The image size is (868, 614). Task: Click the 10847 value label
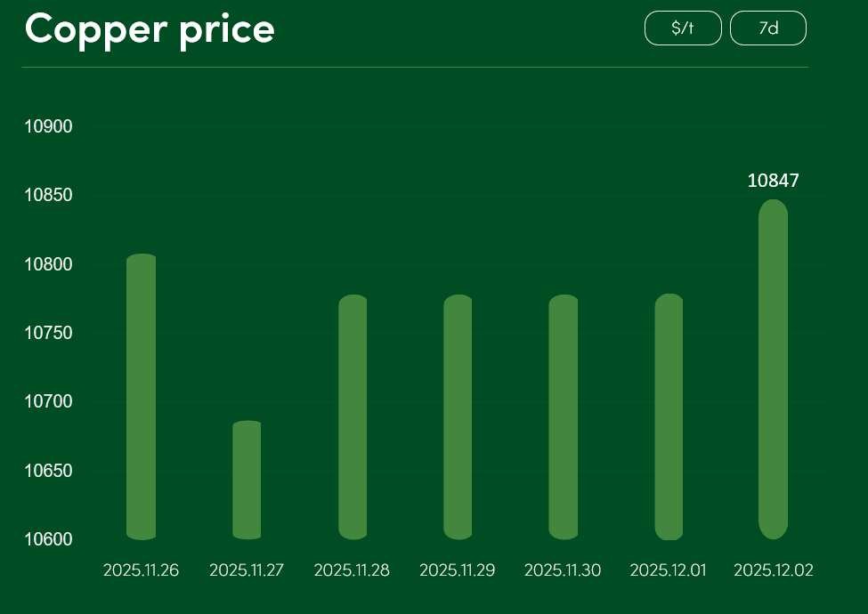[773, 181]
